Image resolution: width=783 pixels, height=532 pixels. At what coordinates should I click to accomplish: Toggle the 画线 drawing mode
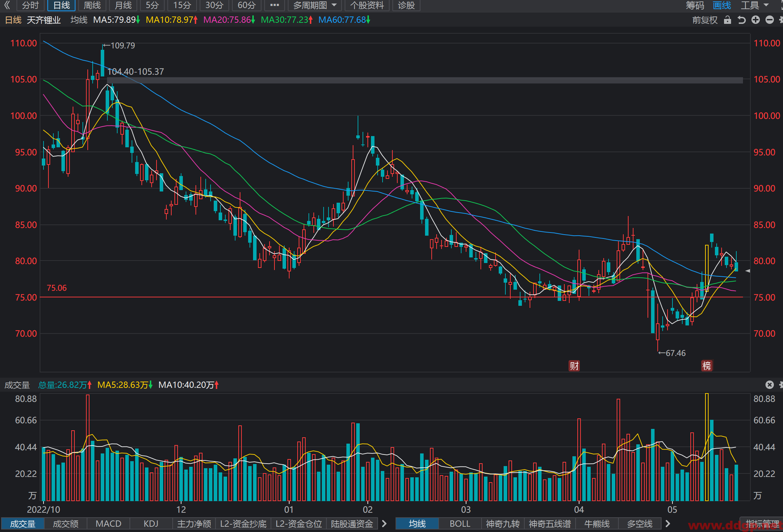click(x=722, y=5)
